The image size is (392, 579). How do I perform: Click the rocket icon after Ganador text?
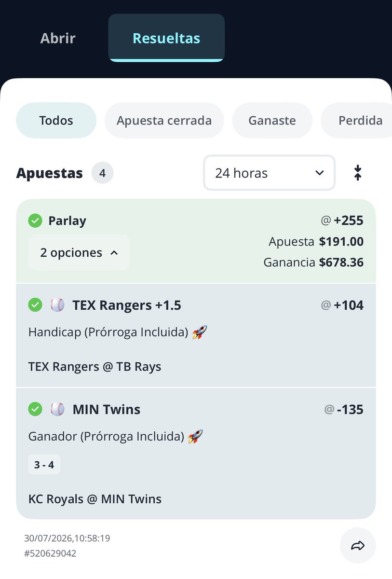pyautogui.click(x=195, y=436)
